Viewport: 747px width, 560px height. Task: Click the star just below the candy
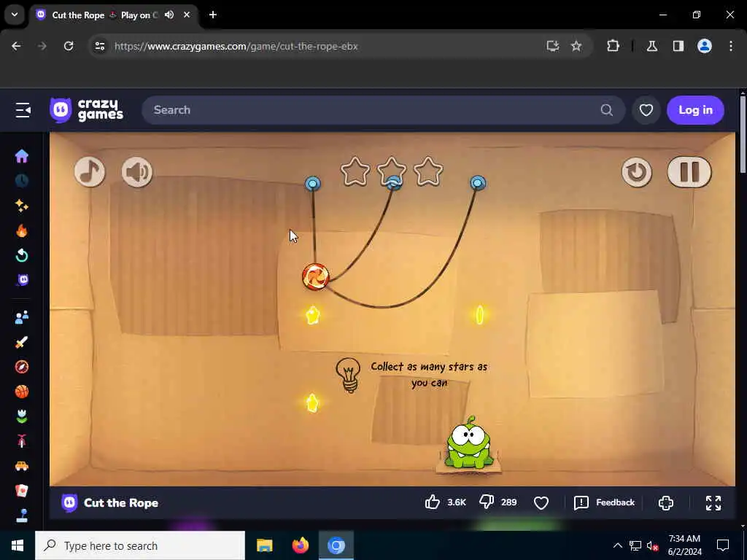(312, 315)
